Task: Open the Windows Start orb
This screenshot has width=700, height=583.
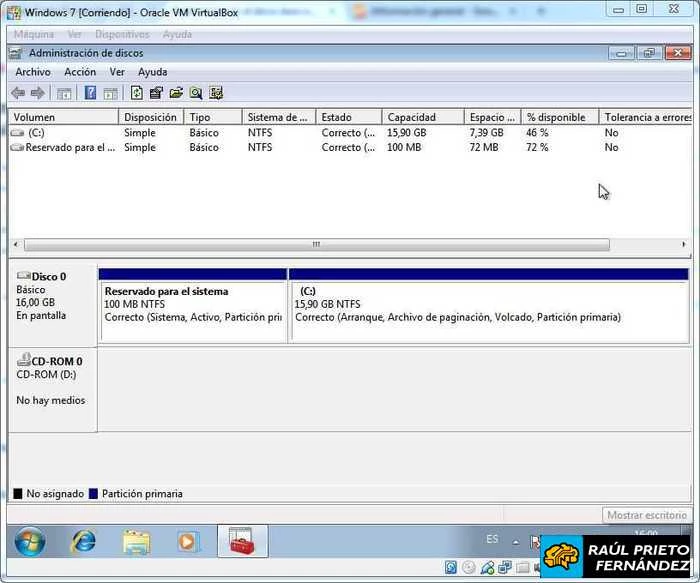Action: (x=30, y=541)
